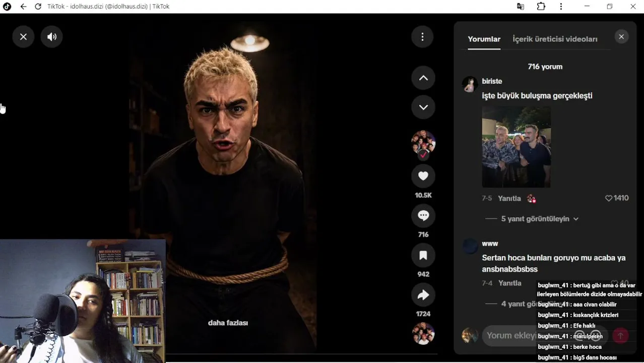Open comments with the speech bubble icon
This screenshot has height=363, width=644.
click(423, 216)
